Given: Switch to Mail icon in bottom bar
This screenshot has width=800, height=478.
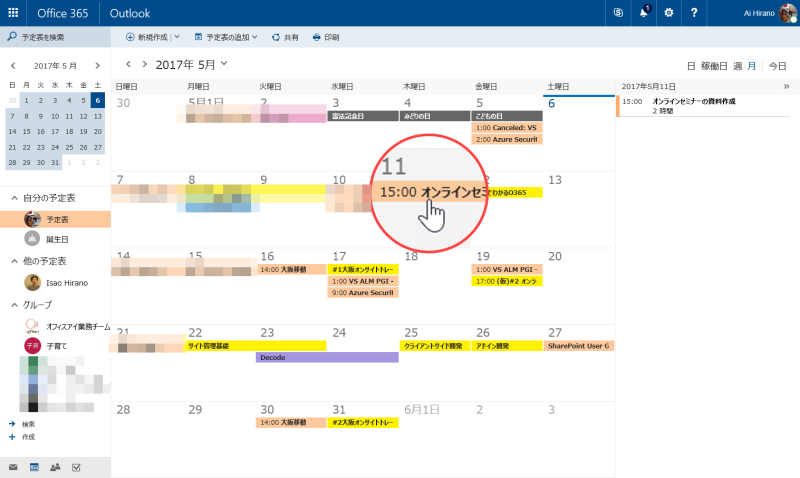Looking at the screenshot, I should (13, 467).
